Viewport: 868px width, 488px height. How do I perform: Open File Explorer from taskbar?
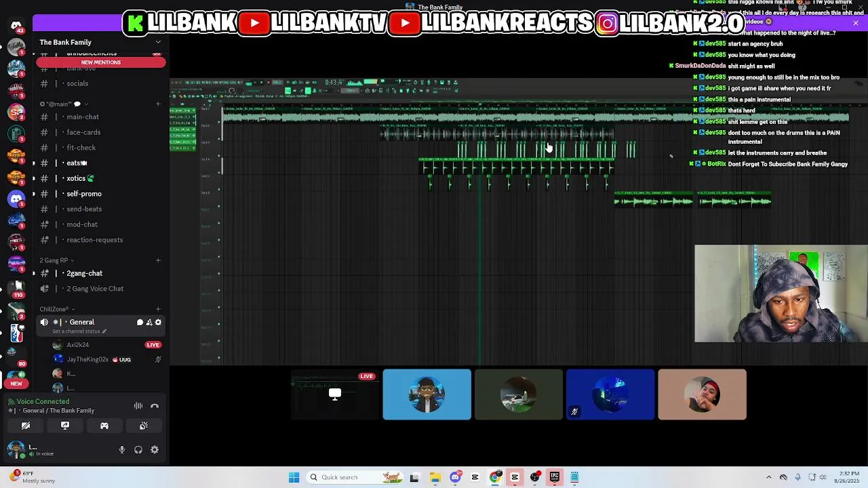pyautogui.click(x=435, y=477)
